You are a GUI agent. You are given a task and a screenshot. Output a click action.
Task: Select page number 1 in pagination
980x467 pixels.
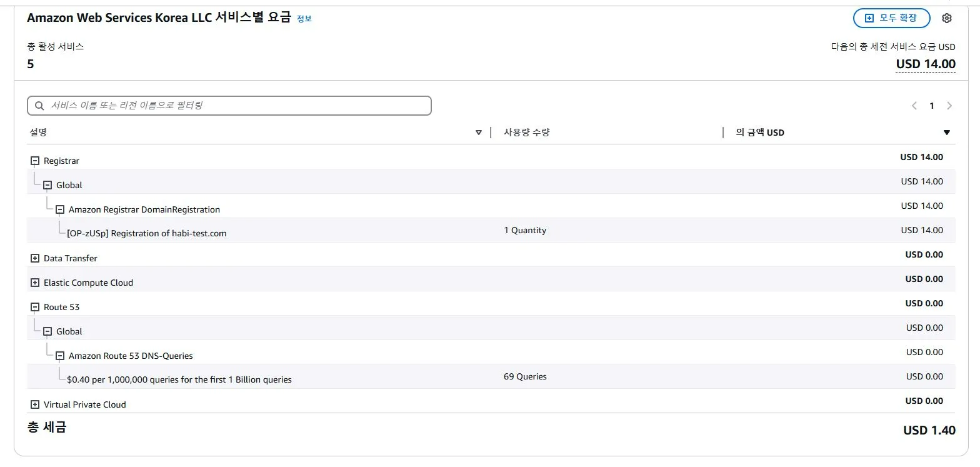[932, 106]
